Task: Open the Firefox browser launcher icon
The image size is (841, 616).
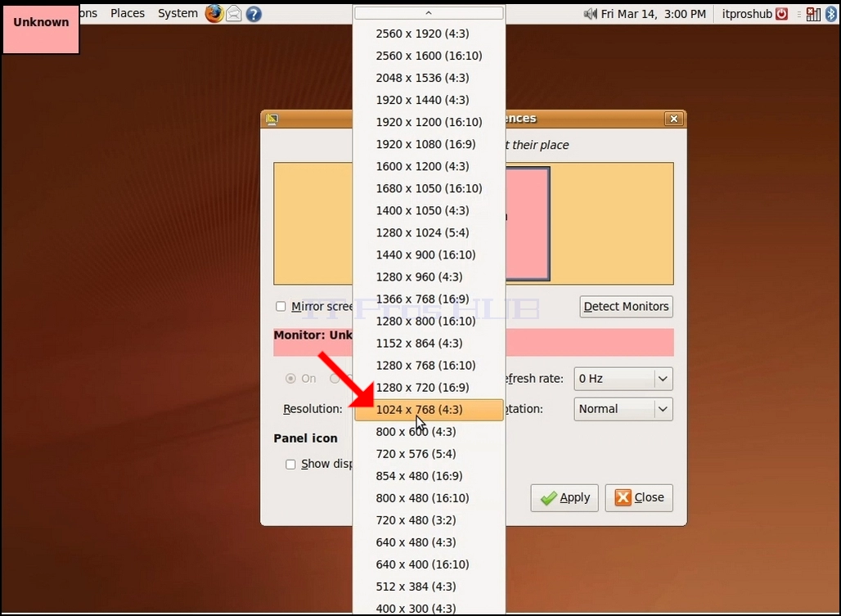Action: [214, 13]
